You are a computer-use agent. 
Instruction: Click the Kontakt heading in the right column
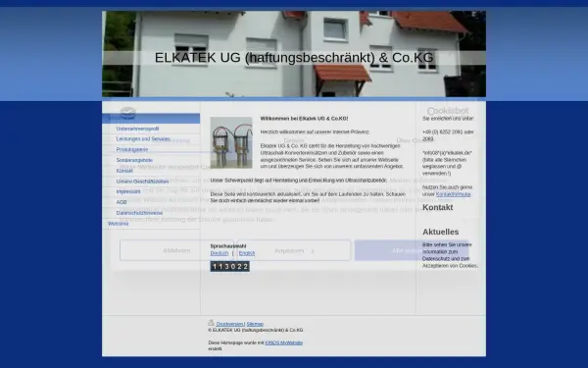click(438, 207)
